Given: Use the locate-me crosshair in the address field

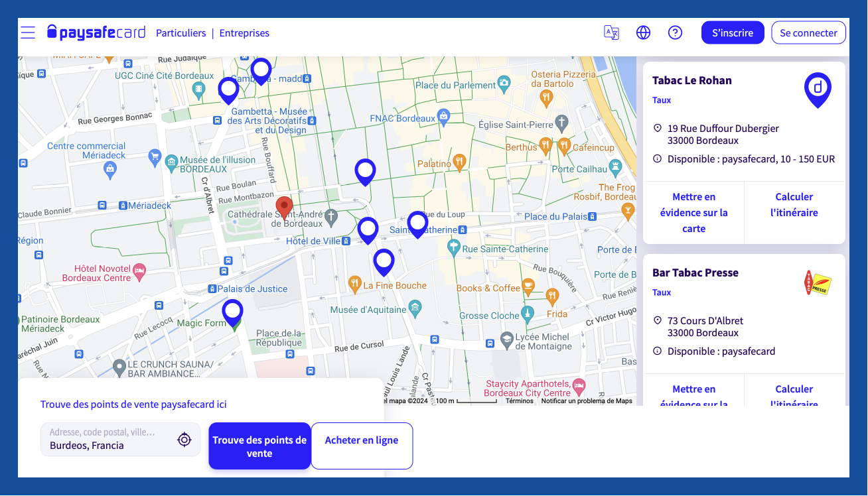Looking at the screenshot, I should (184, 439).
